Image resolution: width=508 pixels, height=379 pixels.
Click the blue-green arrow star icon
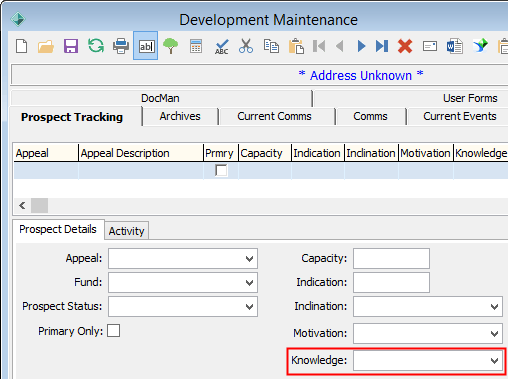pos(480,46)
